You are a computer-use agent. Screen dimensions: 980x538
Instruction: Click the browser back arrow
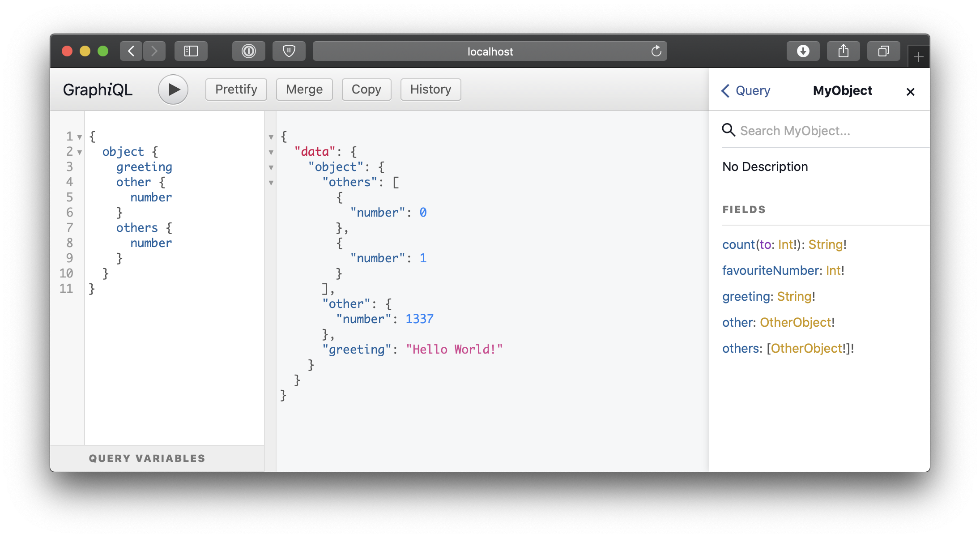(x=131, y=51)
